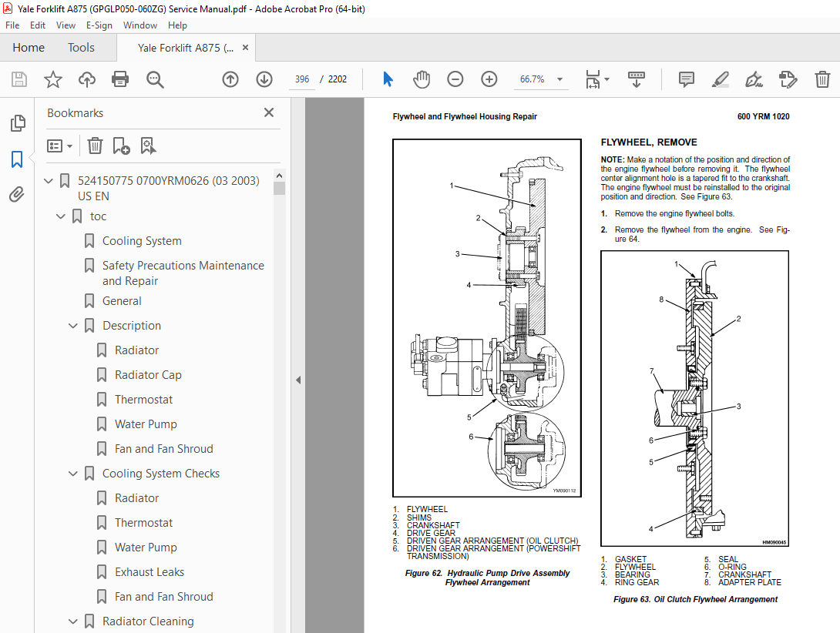Open the General bookmark
Viewport: 840px width, 633px height.
122,301
